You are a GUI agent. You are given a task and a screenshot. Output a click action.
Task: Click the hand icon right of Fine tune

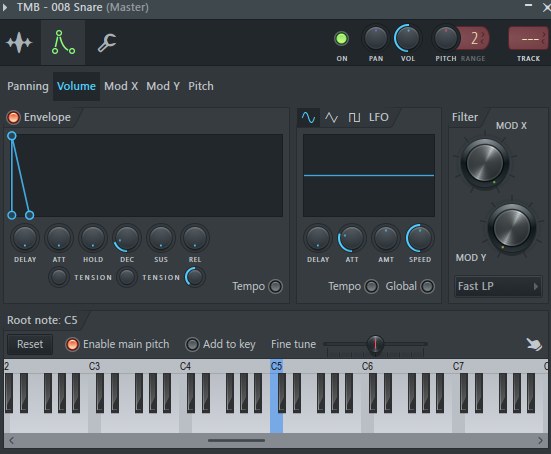coord(534,344)
